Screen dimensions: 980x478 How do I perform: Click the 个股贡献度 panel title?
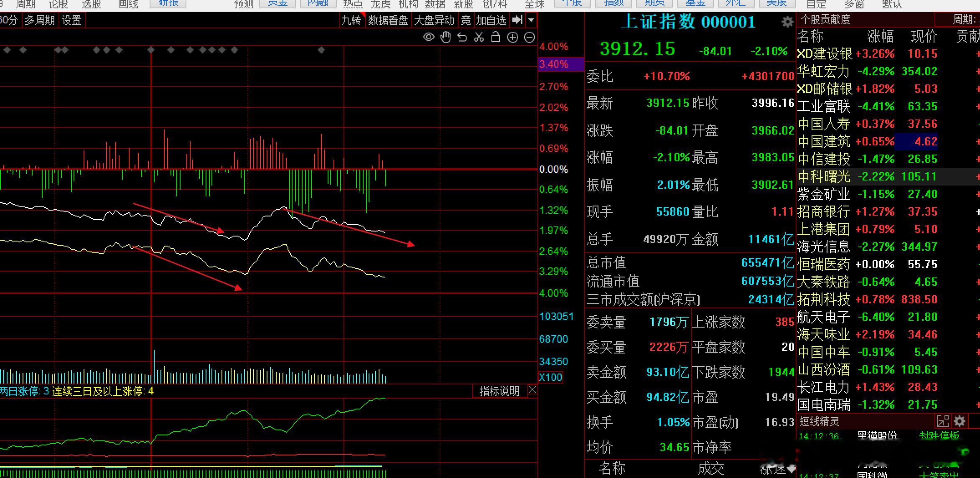click(825, 19)
